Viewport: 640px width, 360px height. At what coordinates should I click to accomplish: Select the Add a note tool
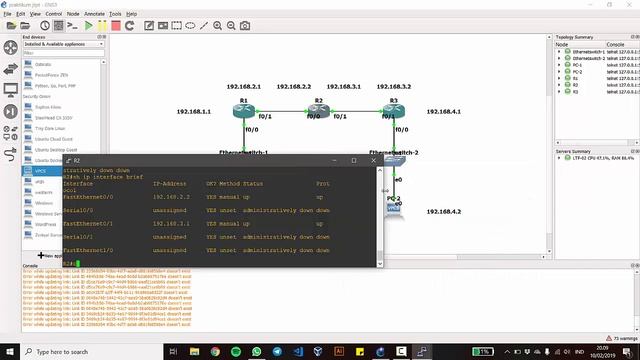[x=149, y=26]
